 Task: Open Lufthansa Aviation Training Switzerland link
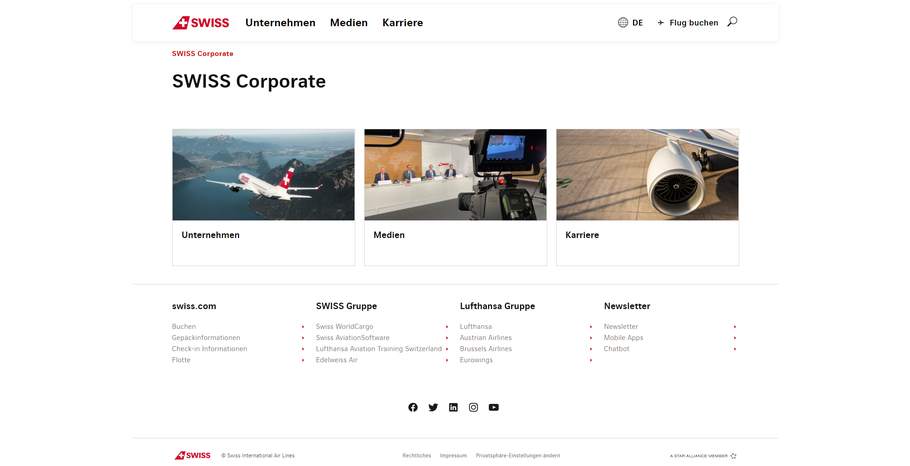379,349
